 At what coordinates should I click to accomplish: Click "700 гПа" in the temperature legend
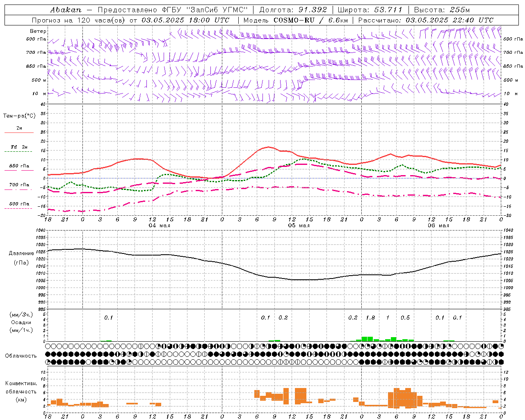19,185
